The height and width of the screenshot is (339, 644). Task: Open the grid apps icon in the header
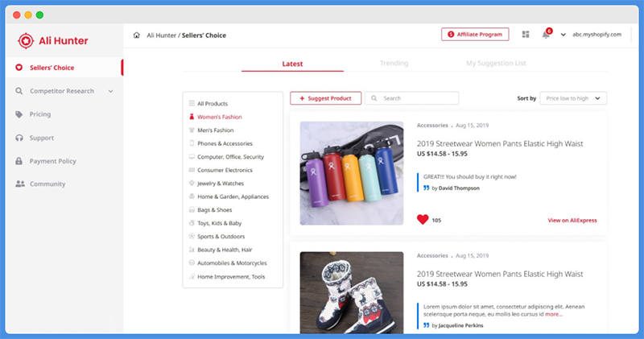tap(526, 35)
